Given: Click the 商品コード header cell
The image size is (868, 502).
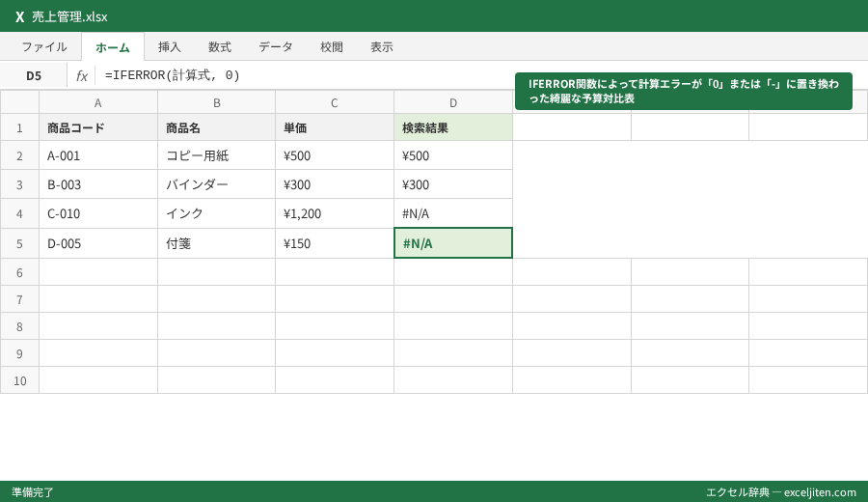Looking at the screenshot, I should click(98, 128).
